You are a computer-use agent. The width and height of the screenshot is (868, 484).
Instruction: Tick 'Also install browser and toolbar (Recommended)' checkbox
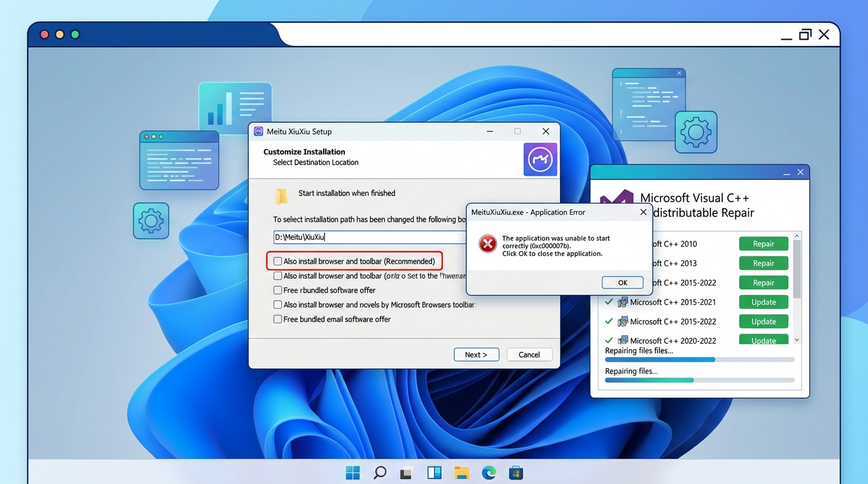(x=278, y=261)
